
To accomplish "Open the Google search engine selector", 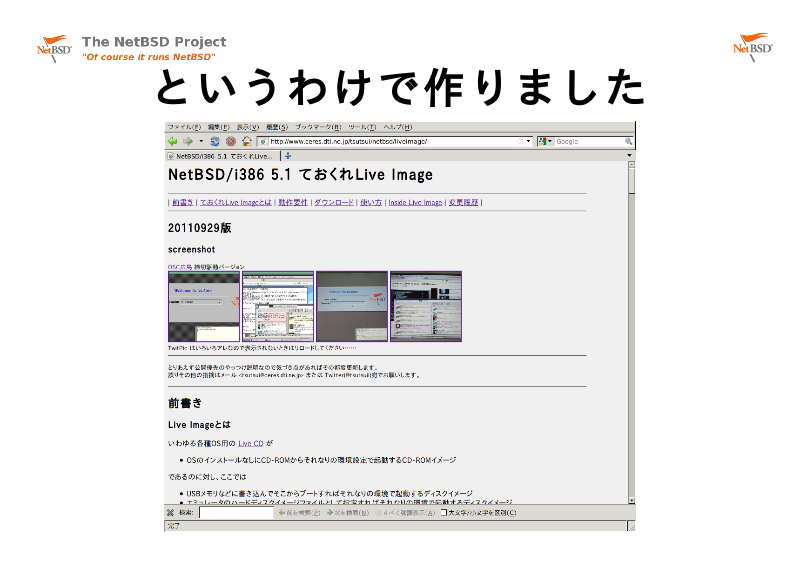I will tap(545, 141).
